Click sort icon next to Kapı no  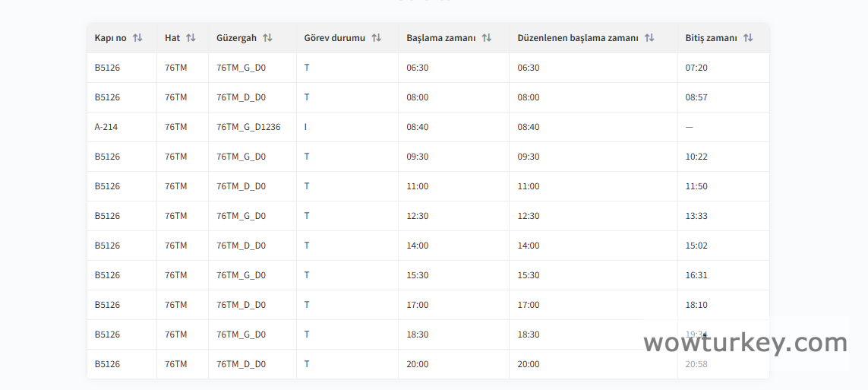coord(137,38)
